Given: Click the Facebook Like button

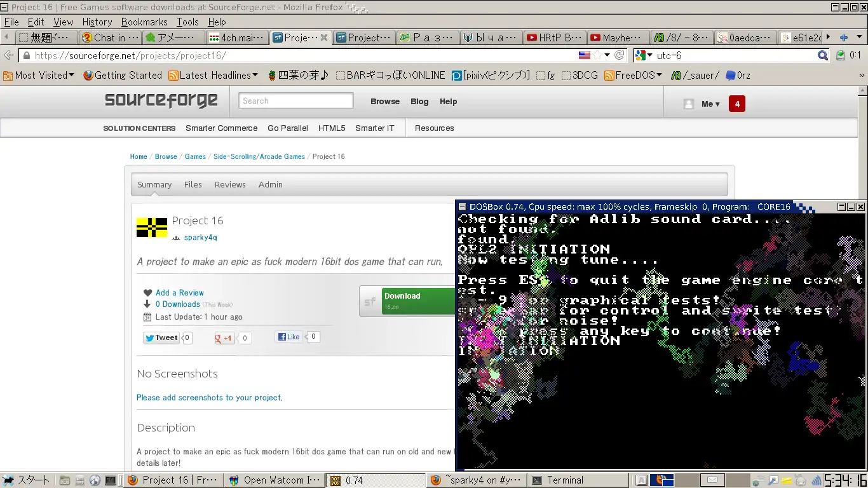Looking at the screenshot, I should (288, 337).
